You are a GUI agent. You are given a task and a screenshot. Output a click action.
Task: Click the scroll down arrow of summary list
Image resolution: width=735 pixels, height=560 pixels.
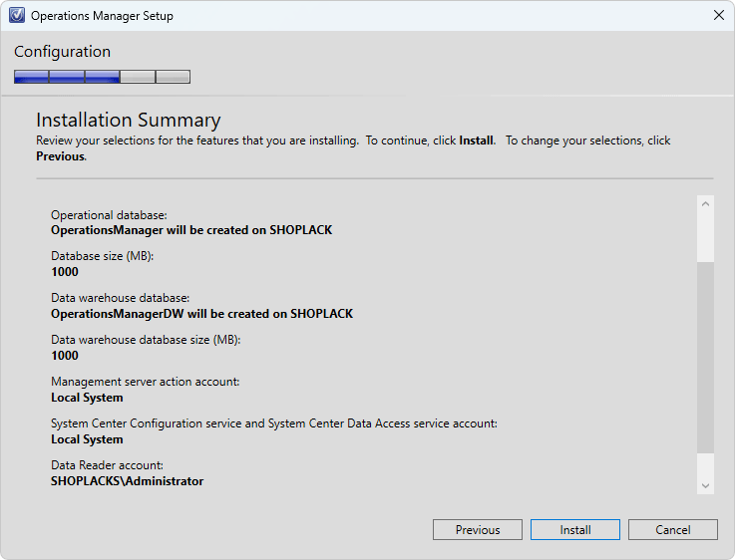coord(705,485)
